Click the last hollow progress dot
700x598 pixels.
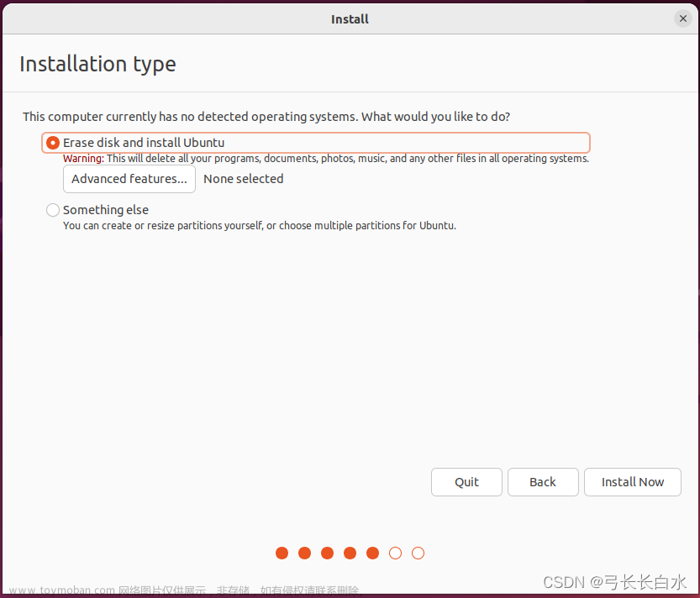click(x=418, y=553)
